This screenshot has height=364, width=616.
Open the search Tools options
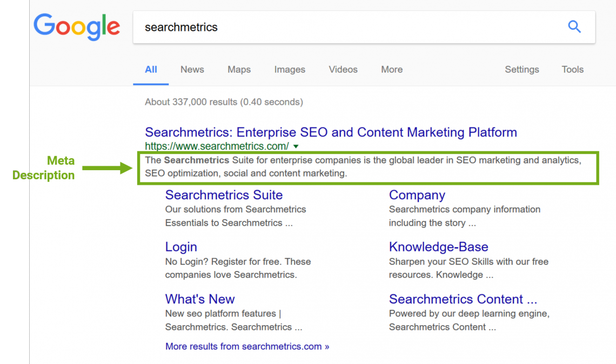pyautogui.click(x=572, y=69)
